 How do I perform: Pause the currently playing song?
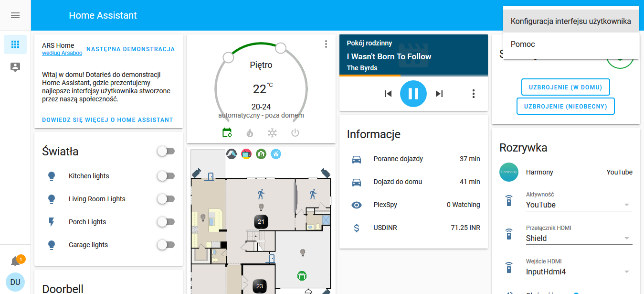coord(413,94)
